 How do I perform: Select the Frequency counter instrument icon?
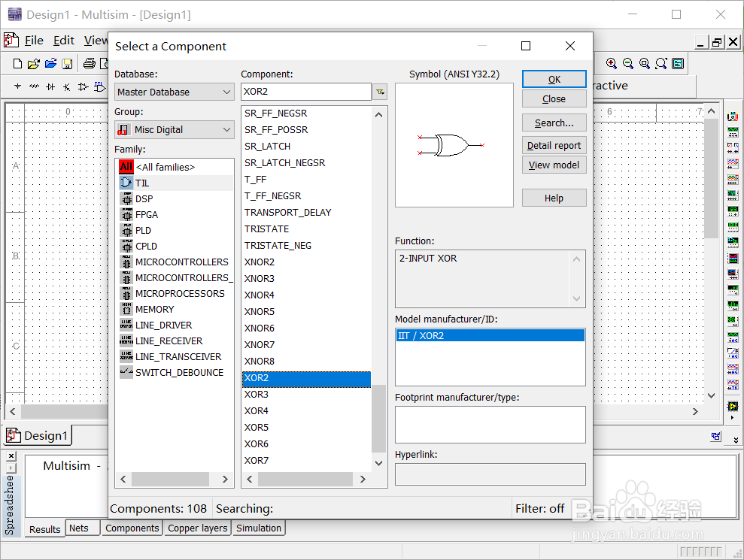point(733,210)
